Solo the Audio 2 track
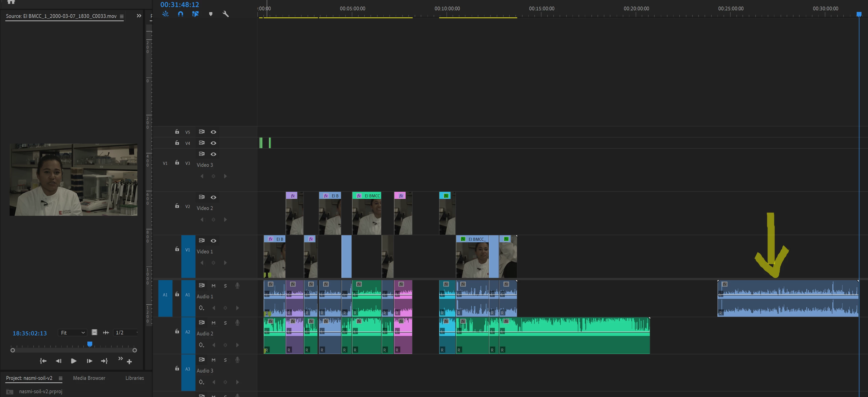Screen dimensions: 868x397 point(225,323)
